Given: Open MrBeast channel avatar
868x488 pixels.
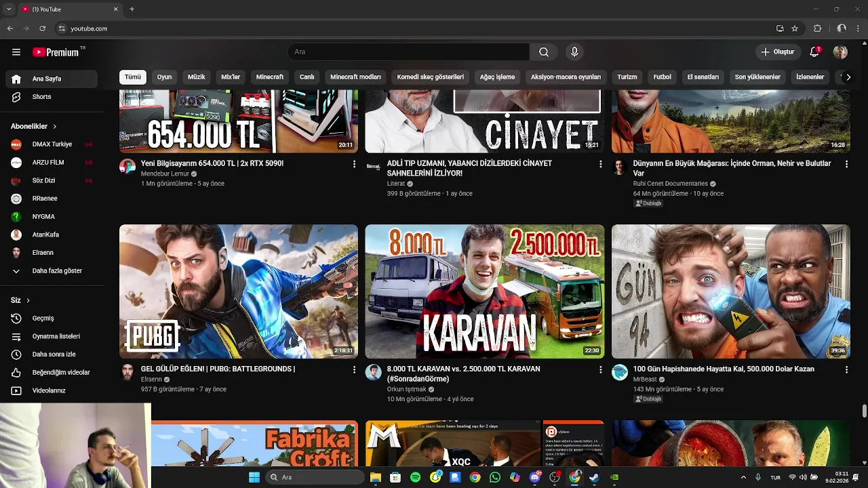Looking at the screenshot, I should pyautogui.click(x=620, y=372).
